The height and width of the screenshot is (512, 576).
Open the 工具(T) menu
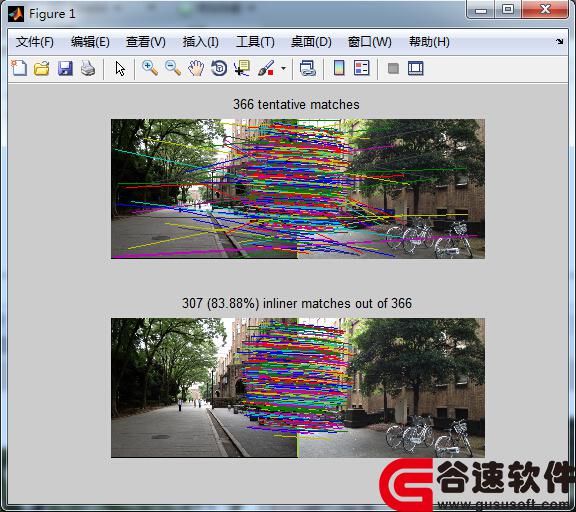coord(255,42)
